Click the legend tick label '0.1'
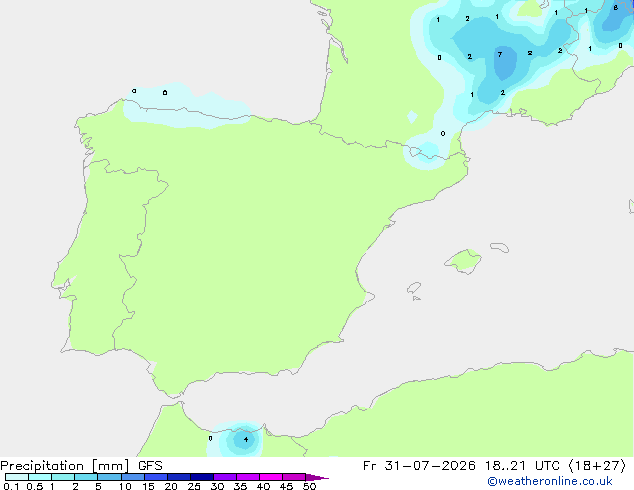634x490 pixels. click(11, 486)
